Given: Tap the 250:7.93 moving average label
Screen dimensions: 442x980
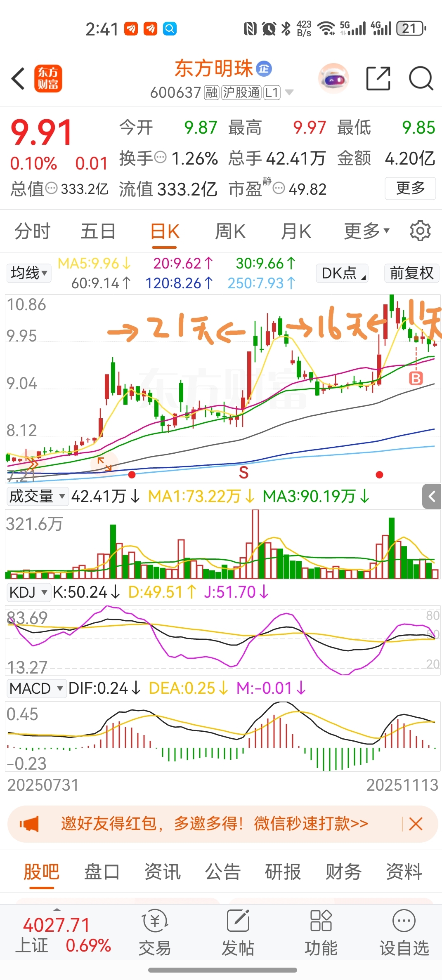Looking at the screenshot, I should pyautogui.click(x=262, y=283).
